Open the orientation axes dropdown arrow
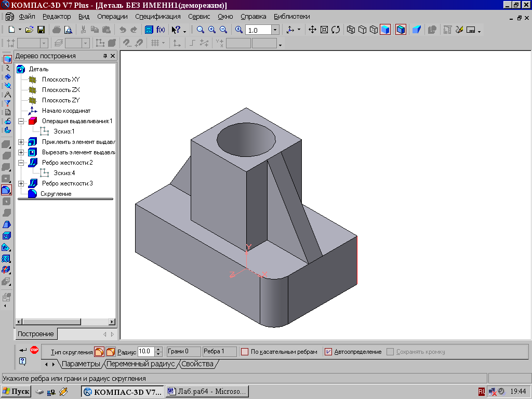 299,30
